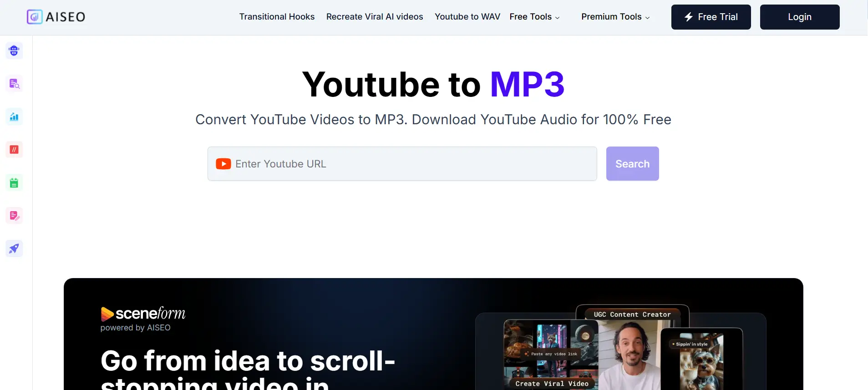This screenshot has width=868, height=390.
Task: Click the sceneform logo in the banner
Action: pos(143,314)
